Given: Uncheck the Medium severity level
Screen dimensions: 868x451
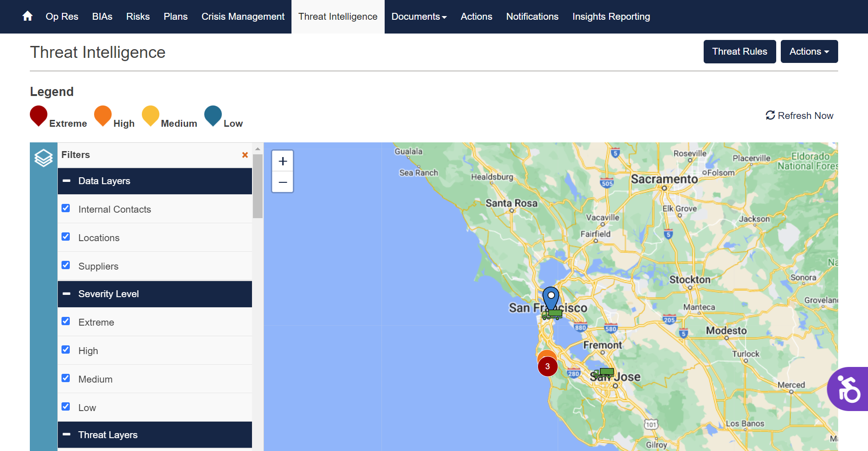Looking at the screenshot, I should pos(66,378).
